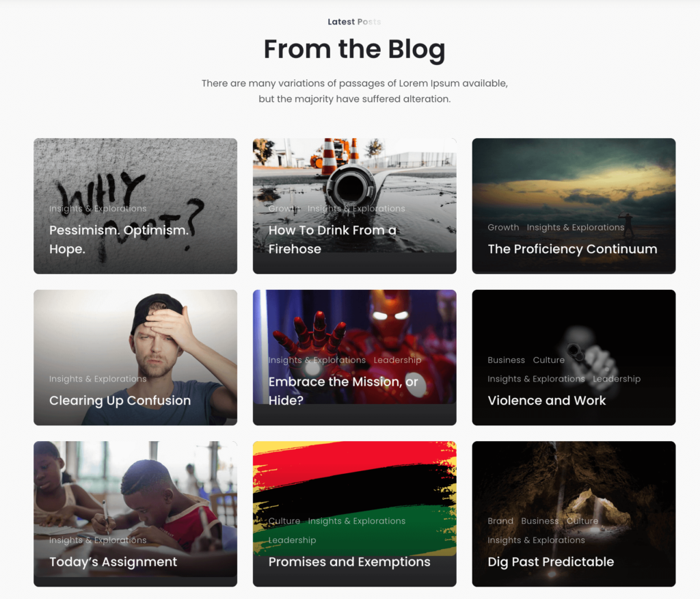Select Growth category on Proficiency Continuum card
This screenshot has height=599, width=700.
(503, 228)
